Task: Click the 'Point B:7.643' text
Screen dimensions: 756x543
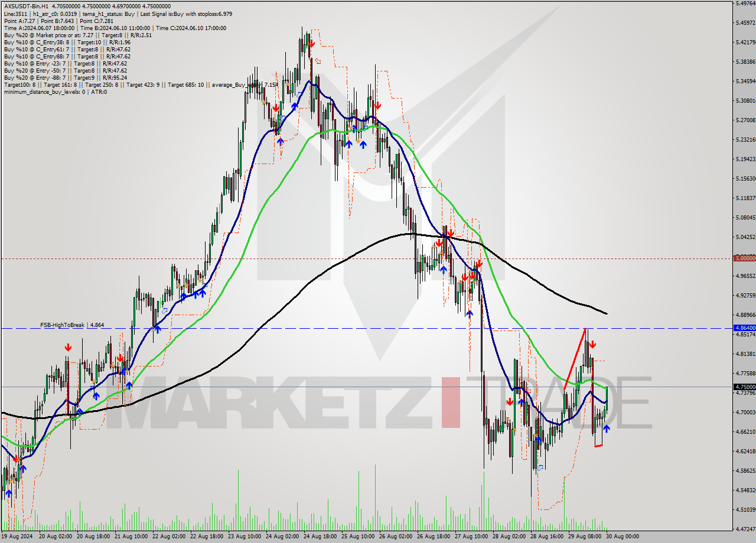Action: [x=56, y=21]
